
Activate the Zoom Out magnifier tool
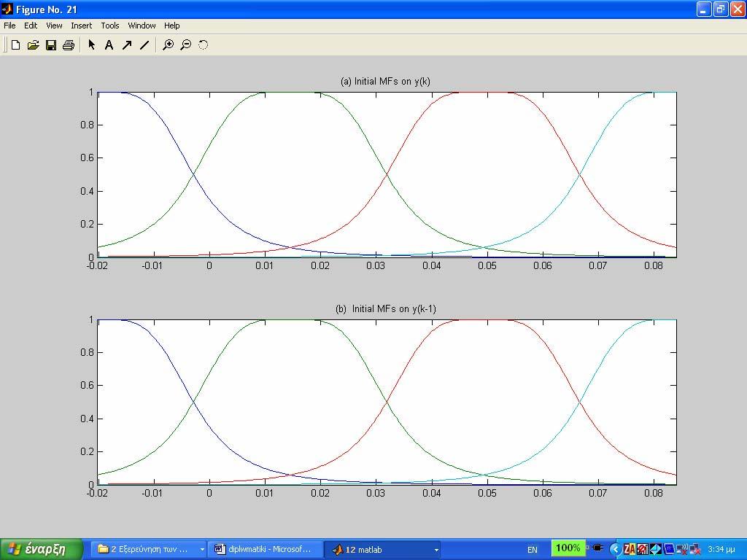coord(186,44)
